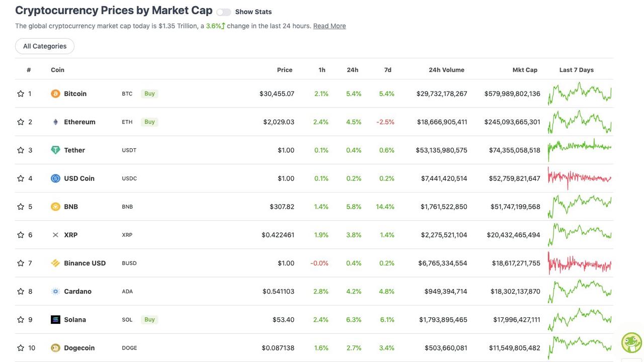Screen dimensions: 644x362
Task: Click Bitcoin market cap $579,989,802,136
Action: coord(512,94)
